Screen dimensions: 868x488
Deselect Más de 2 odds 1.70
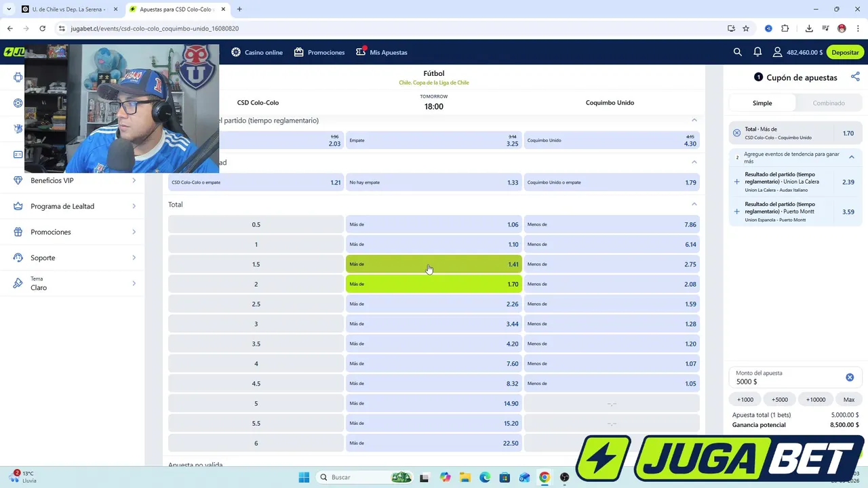click(434, 284)
